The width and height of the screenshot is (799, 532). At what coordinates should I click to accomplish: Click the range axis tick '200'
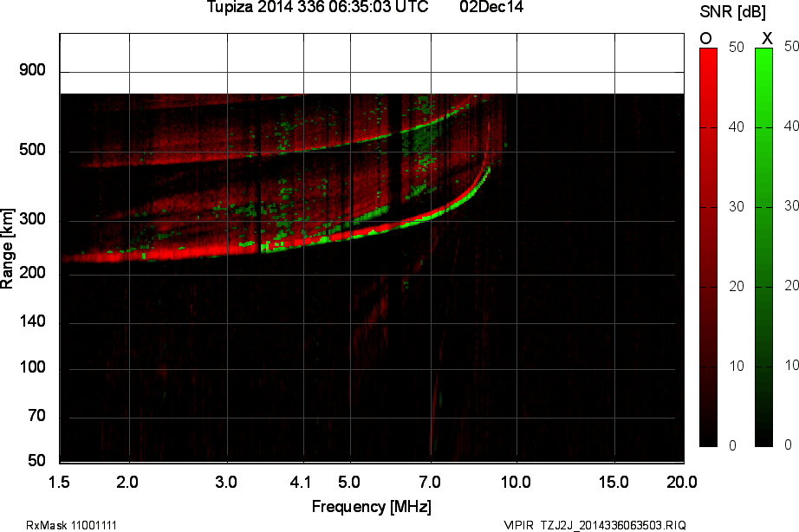tap(32, 273)
